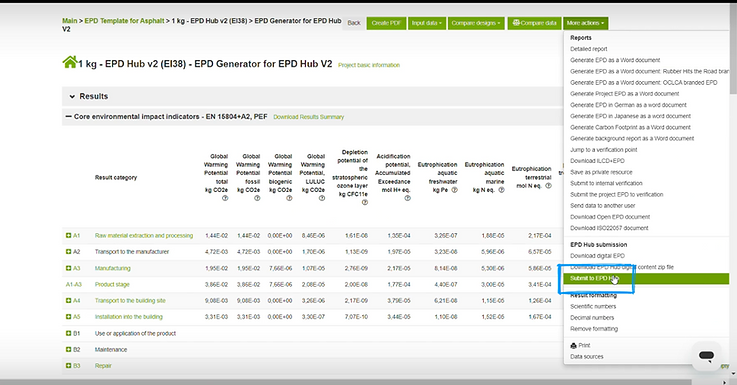Close the More actions dropdown
The image size is (737, 385).
(586, 23)
